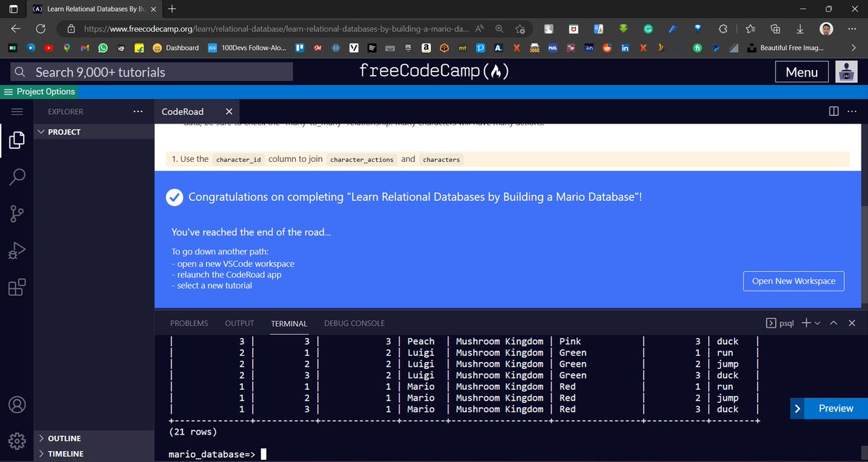Open Project Options menu
Image resolution: width=868 pixels, height=462 pixels.
click(40, 92)
